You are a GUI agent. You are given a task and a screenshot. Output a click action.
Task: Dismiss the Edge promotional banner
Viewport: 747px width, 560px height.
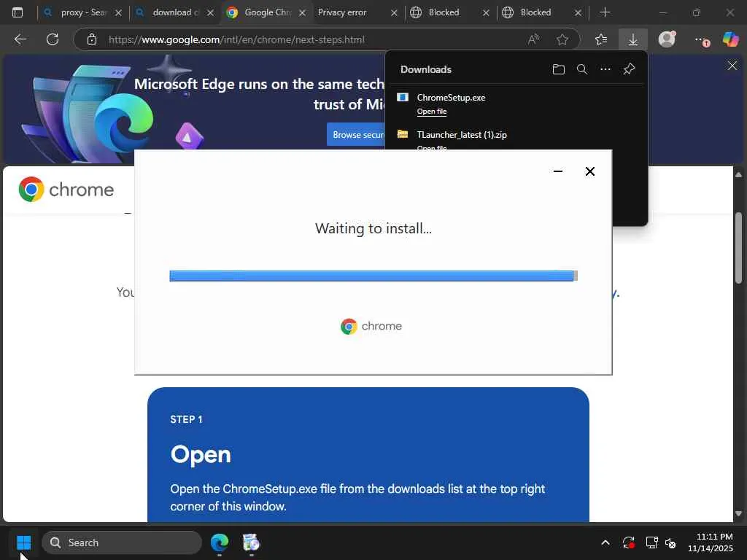tap(732, 66)
